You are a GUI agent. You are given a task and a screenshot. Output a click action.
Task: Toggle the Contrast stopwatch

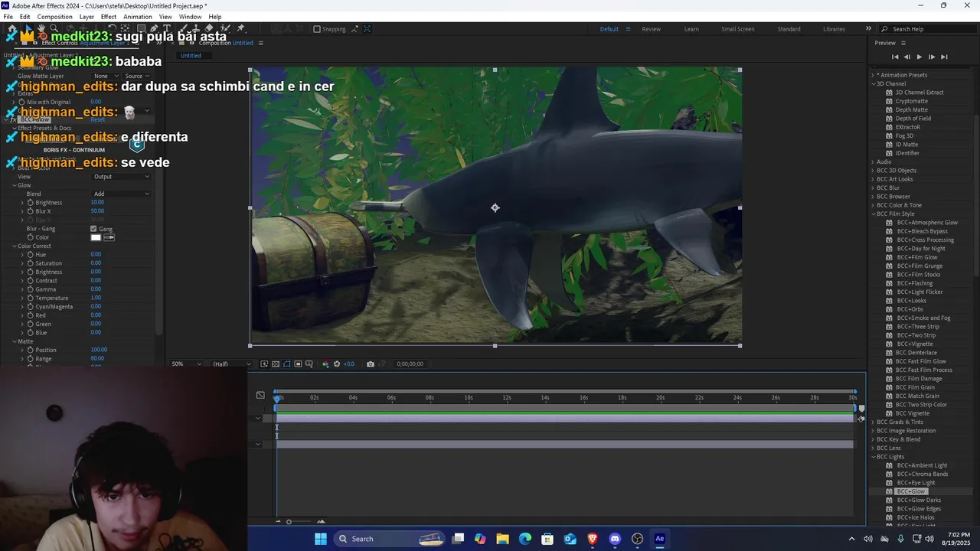pos(29,281)
